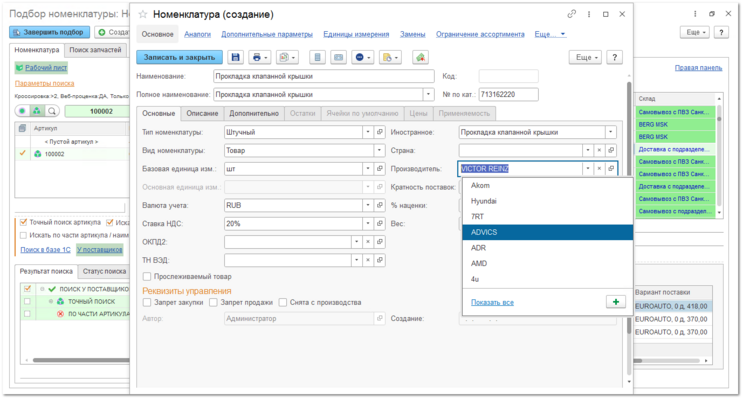Image resolution: width=743 pixels, height=399 pixels.
Task: Click the barcode card toolbar icon
Action: tap(338, 57)
